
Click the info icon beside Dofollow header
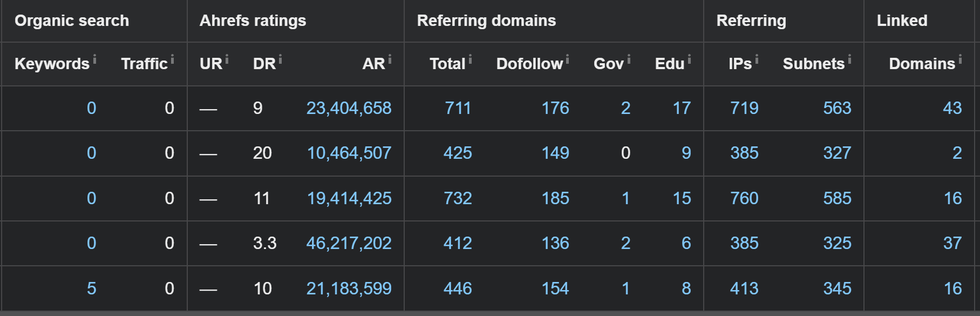(567, 59)
